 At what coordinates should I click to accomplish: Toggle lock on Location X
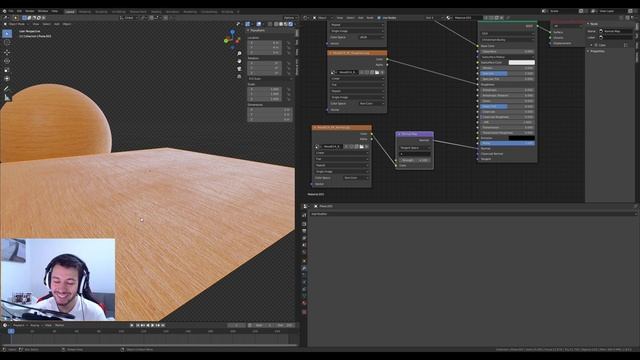tap(289, 42)
